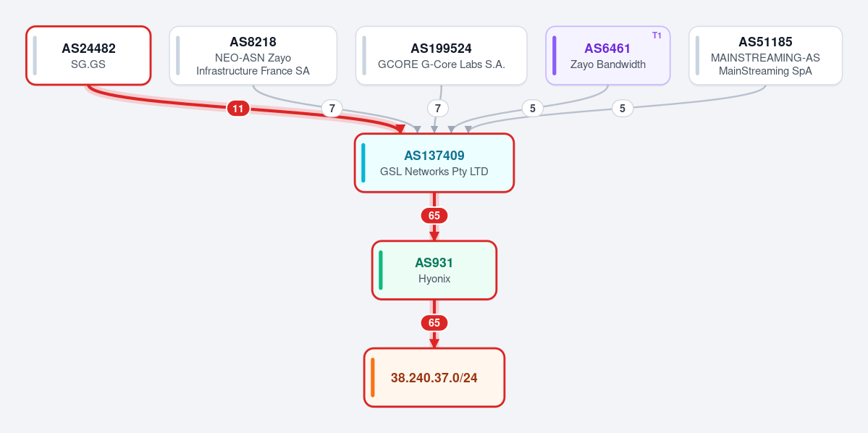Click the green bar on AS931 node
This screenshot has width=868, height=433.
pyautogui.click(x=381, y=270)
